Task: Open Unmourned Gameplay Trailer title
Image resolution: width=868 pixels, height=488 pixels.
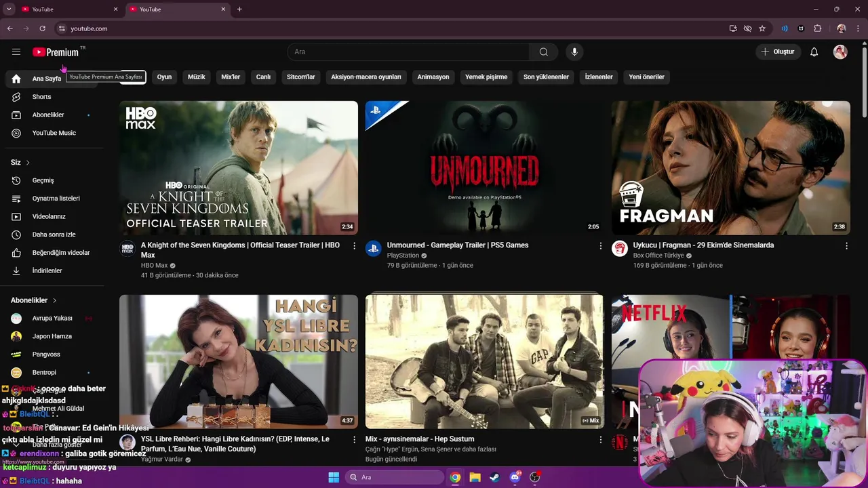Action: coord(458,245)
